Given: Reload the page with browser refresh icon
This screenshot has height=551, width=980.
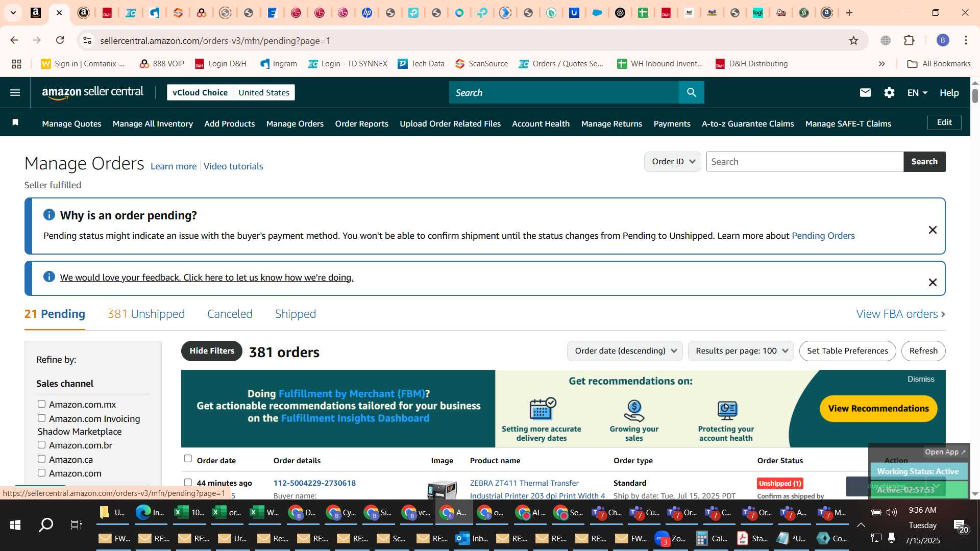Looking at the screenshot, I should (60, 40).
